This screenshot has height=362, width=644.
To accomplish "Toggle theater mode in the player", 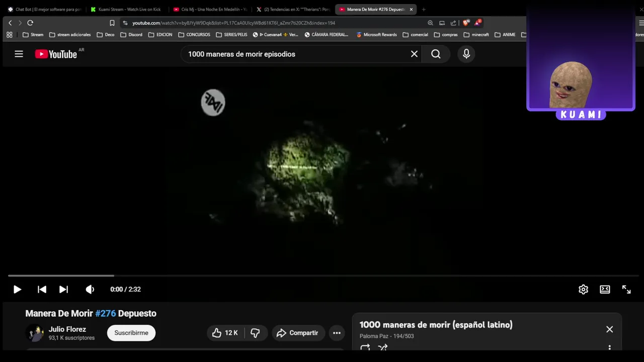I will (x=605, y=289).
